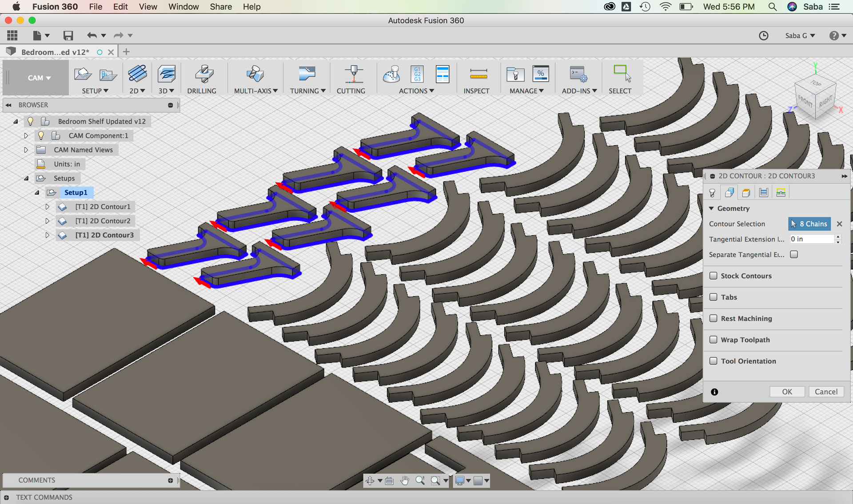Check the Stock Contours option

[x=713, y=276]
